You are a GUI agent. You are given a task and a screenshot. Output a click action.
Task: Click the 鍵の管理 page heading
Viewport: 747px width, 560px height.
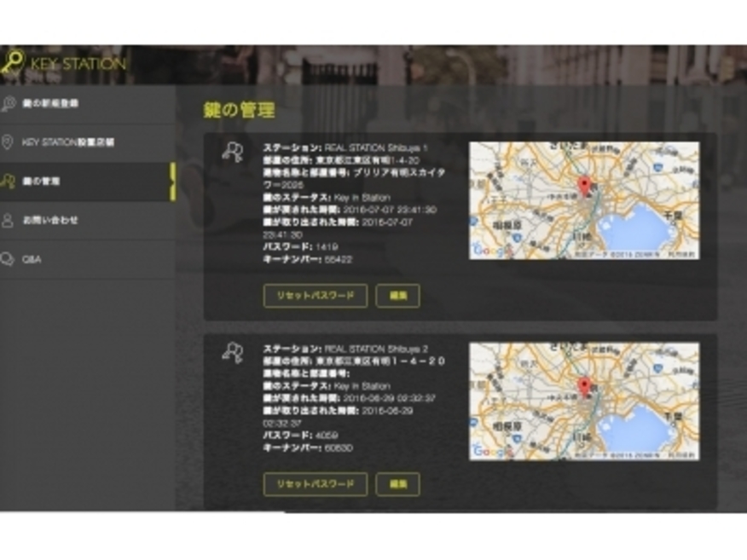[239, 110]
